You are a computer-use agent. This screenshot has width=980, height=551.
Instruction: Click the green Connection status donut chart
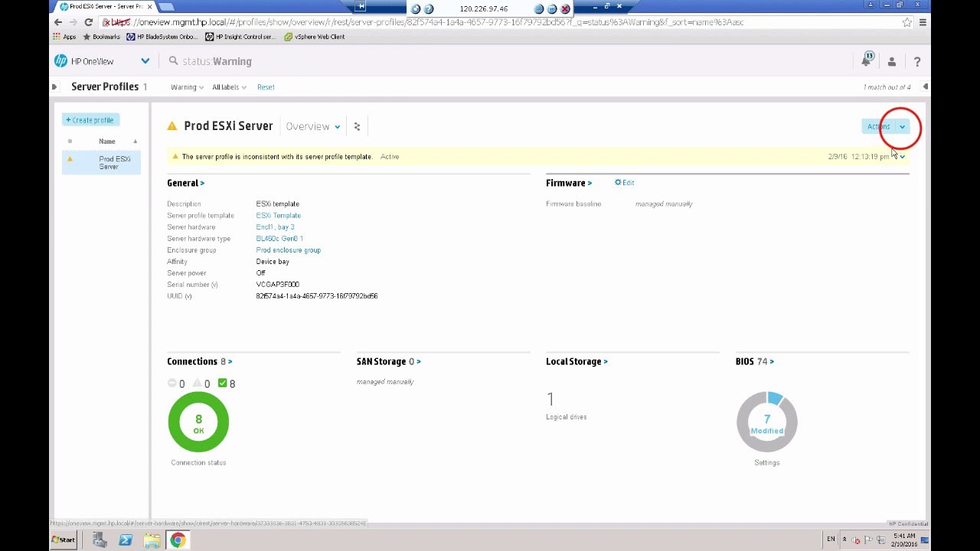pos(198,422)
